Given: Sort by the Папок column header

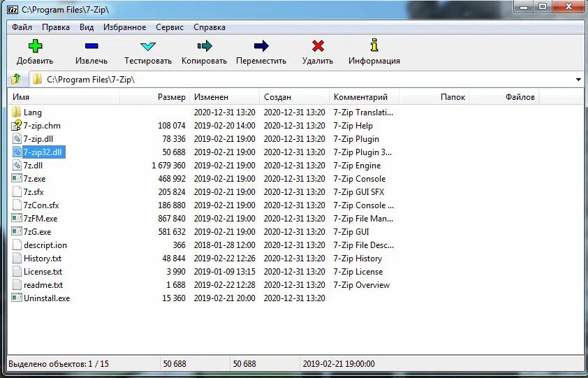Looking at the screenshot, I should click(x=434, y=97).
